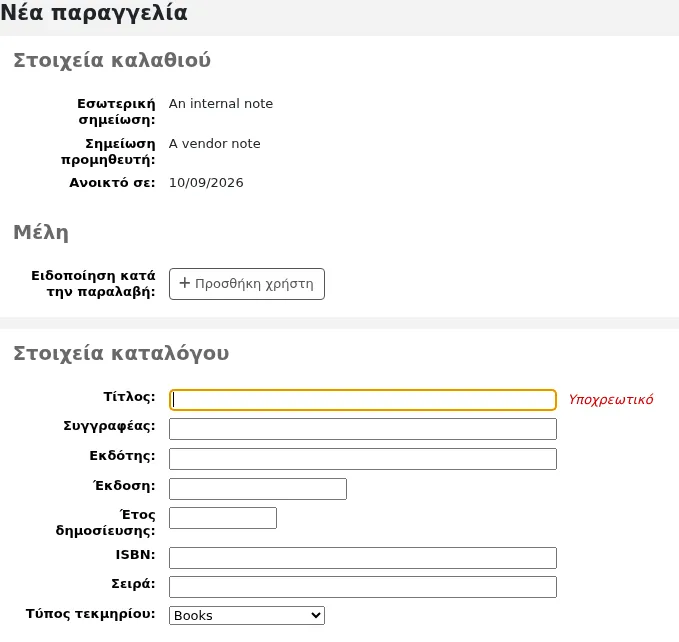679x642 pixels.
Task: Click the 'An internal note' text
Action: point(221,104)
